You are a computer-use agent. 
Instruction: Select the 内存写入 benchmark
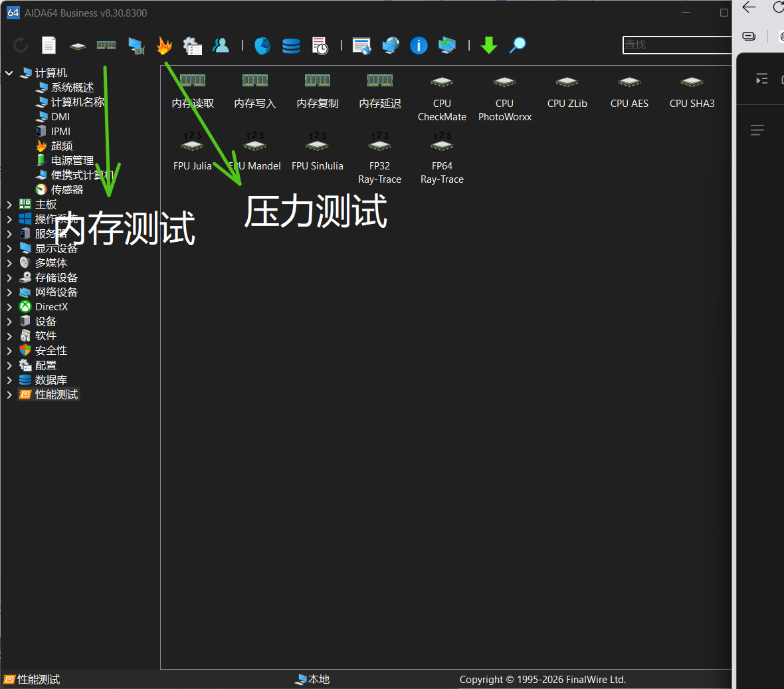[x=255, y=92]
